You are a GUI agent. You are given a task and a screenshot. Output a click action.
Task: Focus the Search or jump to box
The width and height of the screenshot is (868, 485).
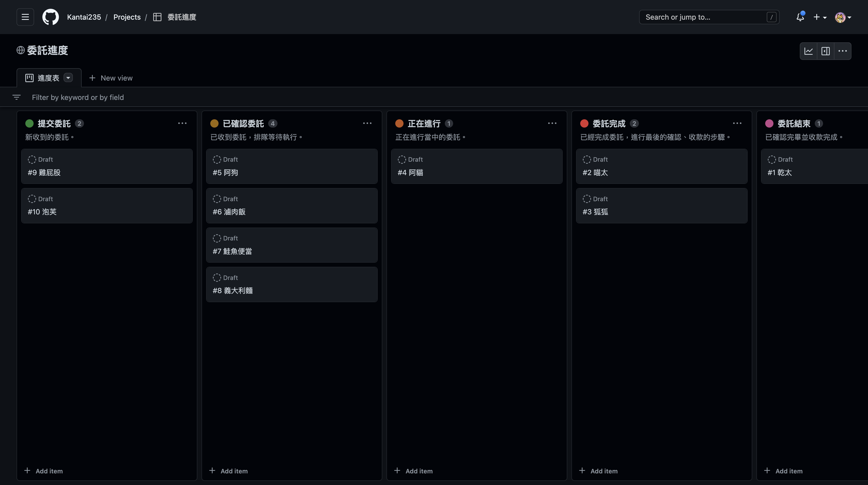point(709,17)
